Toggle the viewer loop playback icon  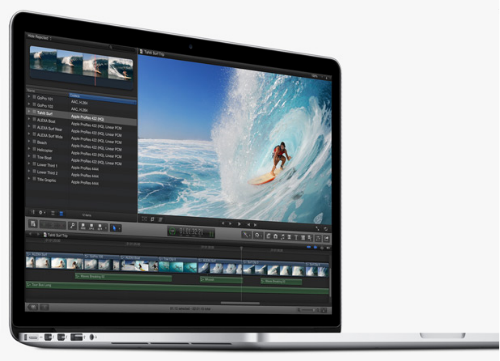[x=326, y=229]
